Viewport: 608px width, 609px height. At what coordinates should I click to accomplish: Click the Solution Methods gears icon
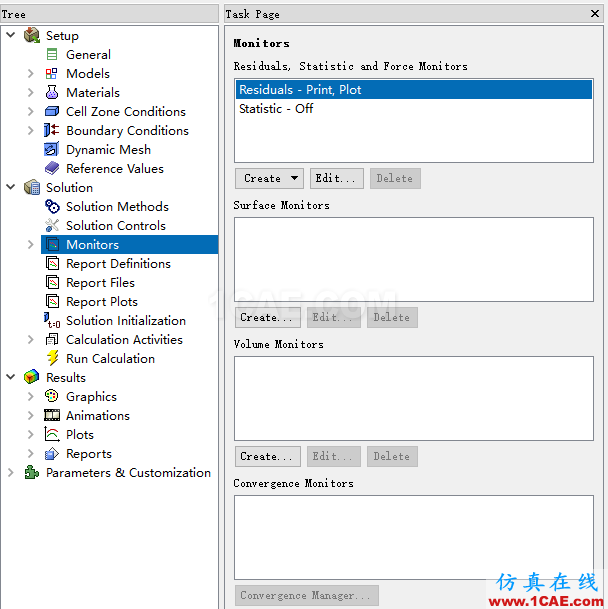[x=52, y=206]
